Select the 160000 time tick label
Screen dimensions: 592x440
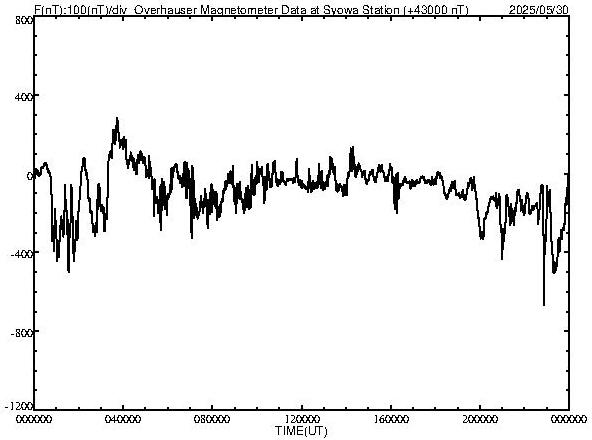tap(391, 419)
